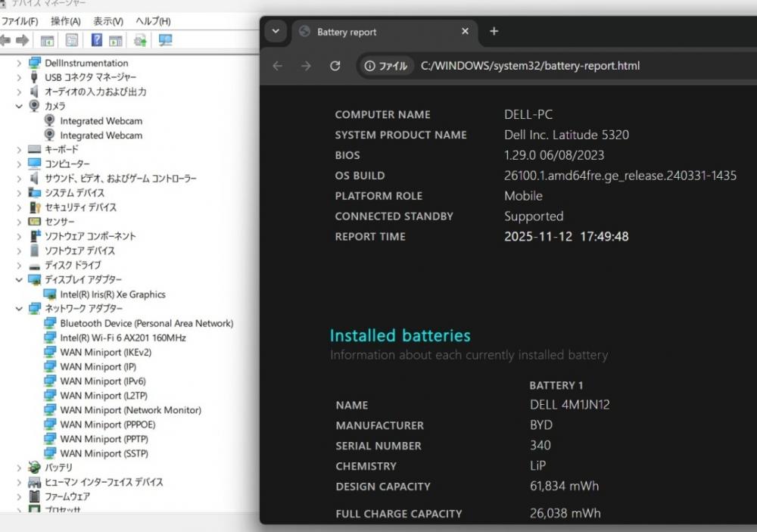Open a new browser tab with plus
Viewport: 757px width, 532px height.
494,31
